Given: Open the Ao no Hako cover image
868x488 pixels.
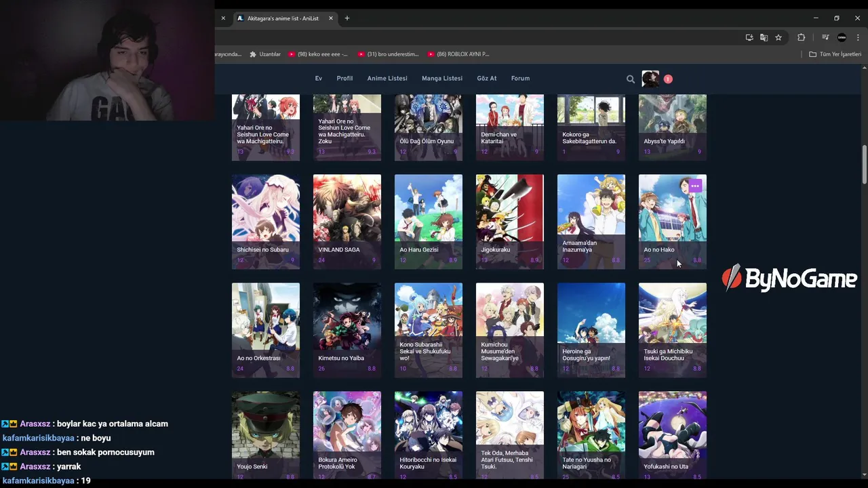Looking at the screenshot, I should click(673, 222).
